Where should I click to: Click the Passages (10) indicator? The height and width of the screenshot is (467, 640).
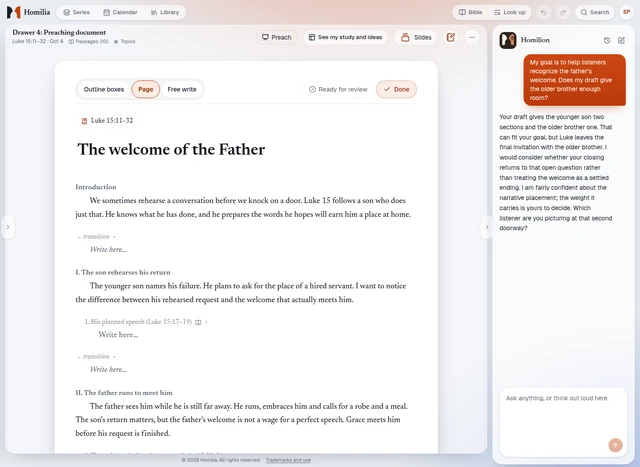coord(88,41)
